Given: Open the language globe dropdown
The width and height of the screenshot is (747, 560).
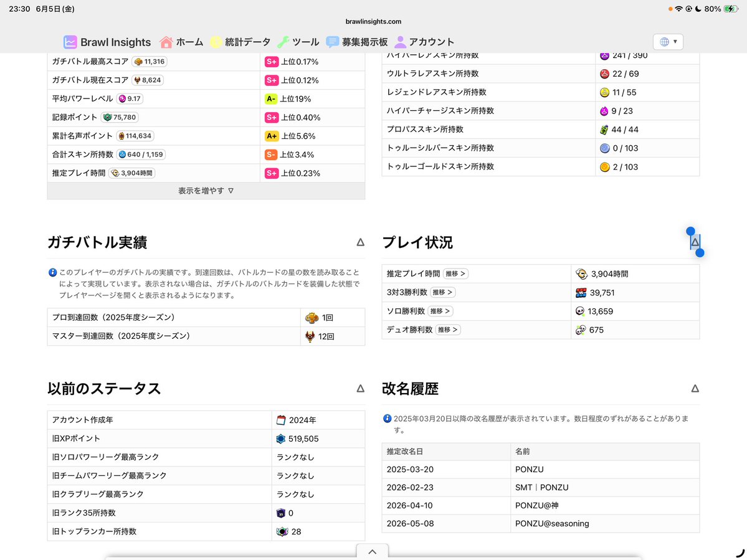Looking at the screenshot, I should coord(668,42).
